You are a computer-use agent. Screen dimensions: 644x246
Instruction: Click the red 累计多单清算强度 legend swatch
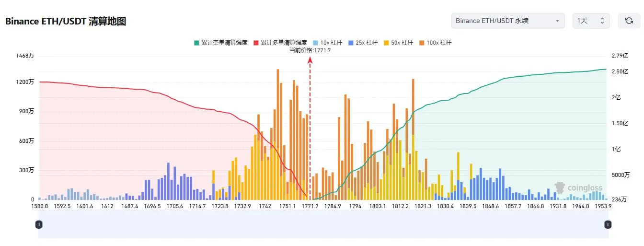[255, 43]
